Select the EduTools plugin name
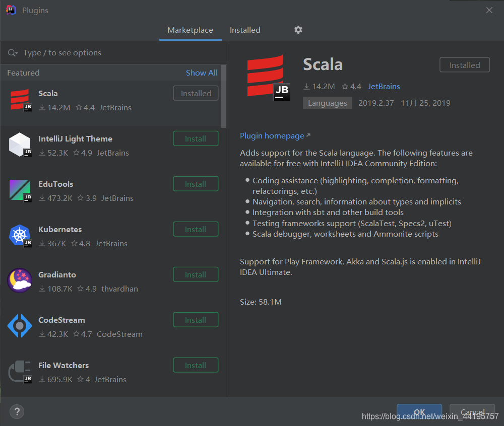Viewport: 504px width, 426px height. pos(55,184)
